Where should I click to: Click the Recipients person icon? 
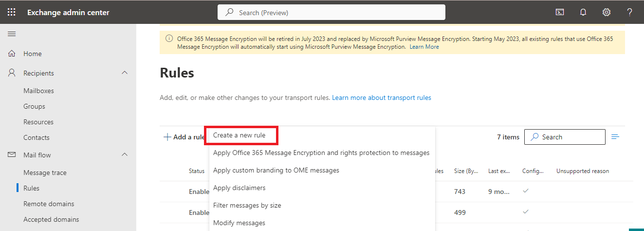pyautogui.click(x=12, y=73)
